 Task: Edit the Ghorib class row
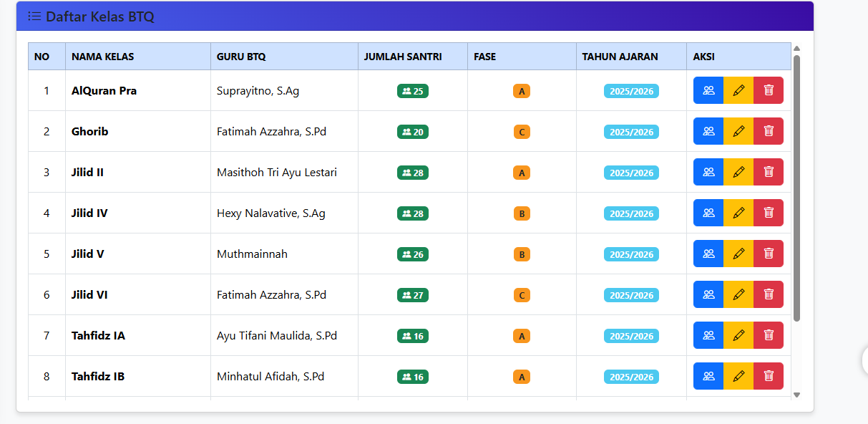(x=738, y=131)
